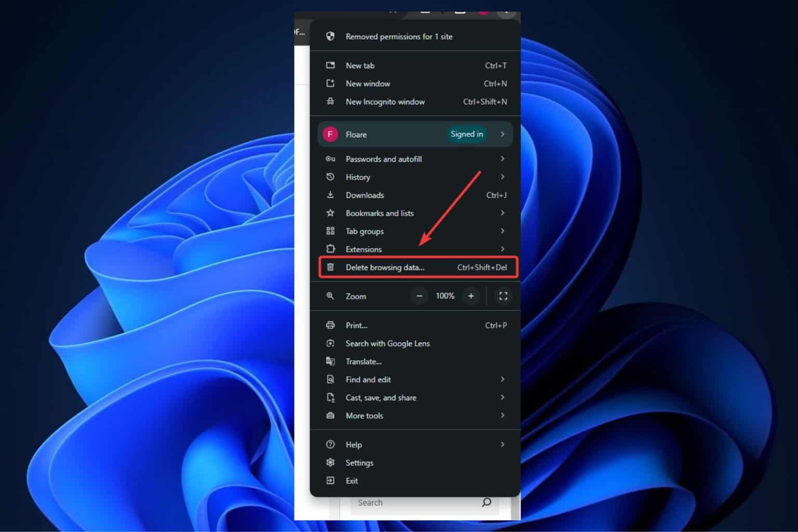Click the printer icon beside Print
The width and height of the screenshot is (798, 532).
[330, 325]
